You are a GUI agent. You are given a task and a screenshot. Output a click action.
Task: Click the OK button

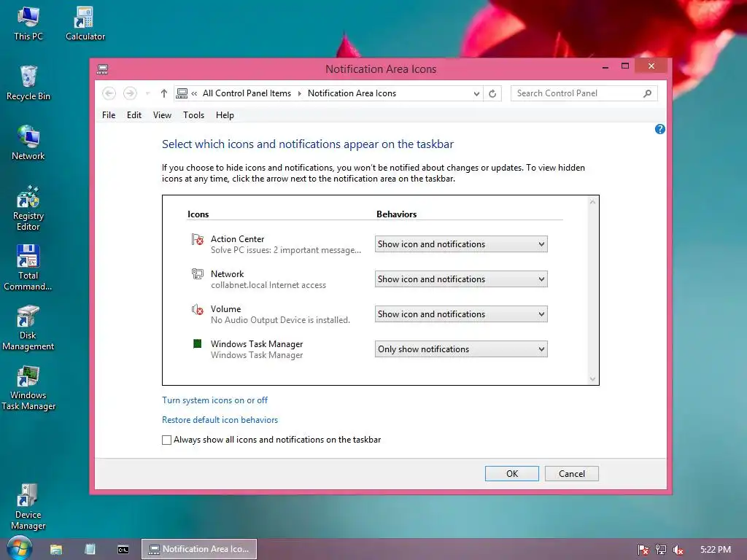(511, 474)
